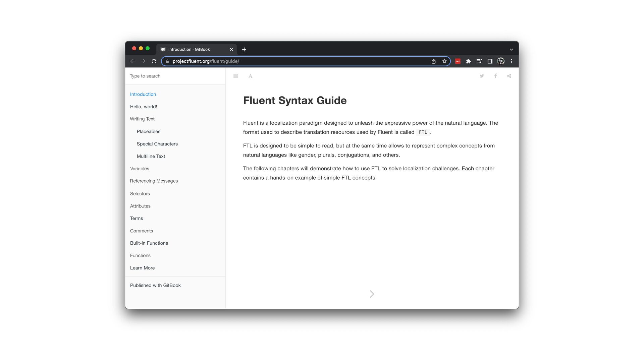644x362 pixels.
Task: Open font settings 'A' icon
Action: 250,76
